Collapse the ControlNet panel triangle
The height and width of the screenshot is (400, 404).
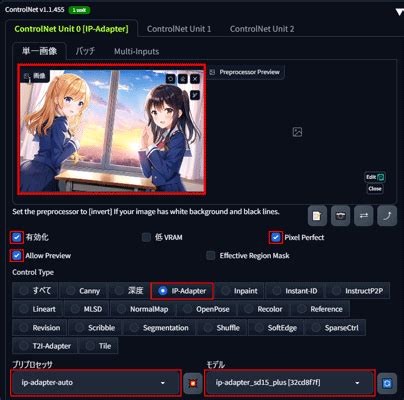coord(399,12)
